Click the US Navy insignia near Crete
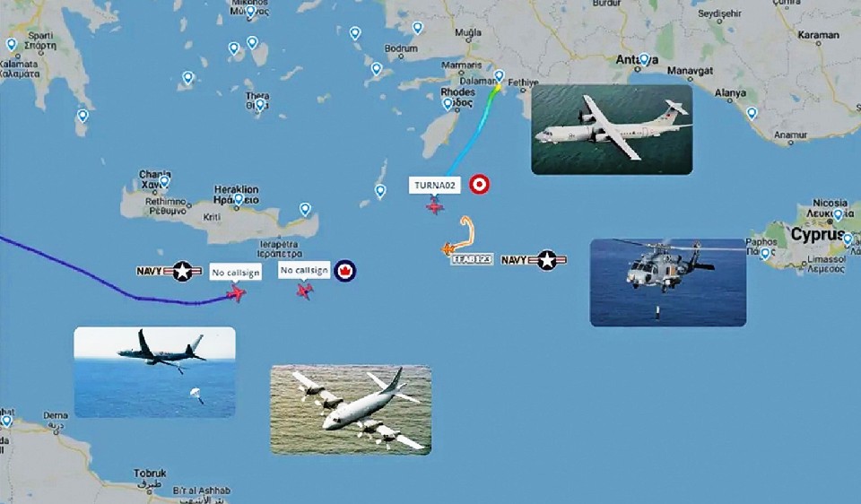 point(170,271)
